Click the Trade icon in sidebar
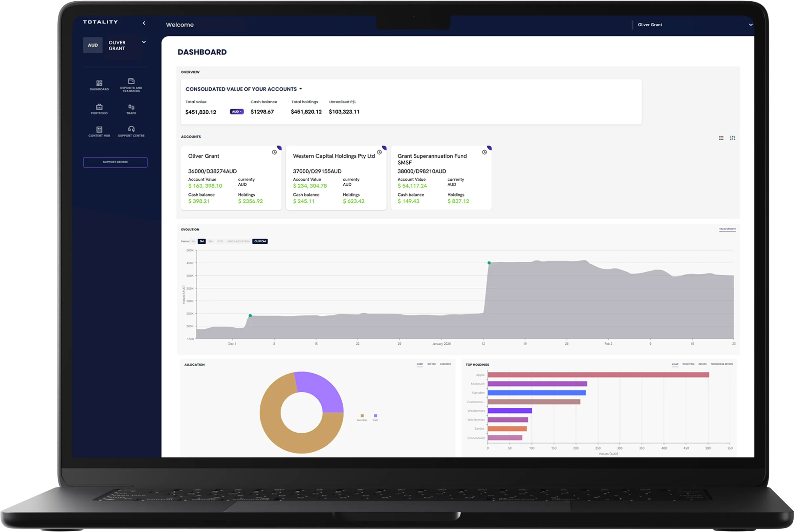Viewport: 795px width, 532px height. (131, 107)
